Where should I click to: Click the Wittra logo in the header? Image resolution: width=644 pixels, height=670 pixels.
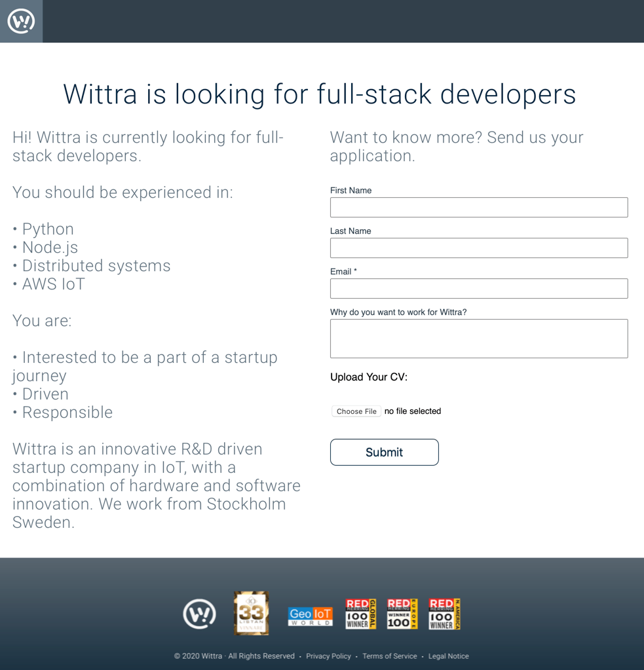(x=21, y=21)
